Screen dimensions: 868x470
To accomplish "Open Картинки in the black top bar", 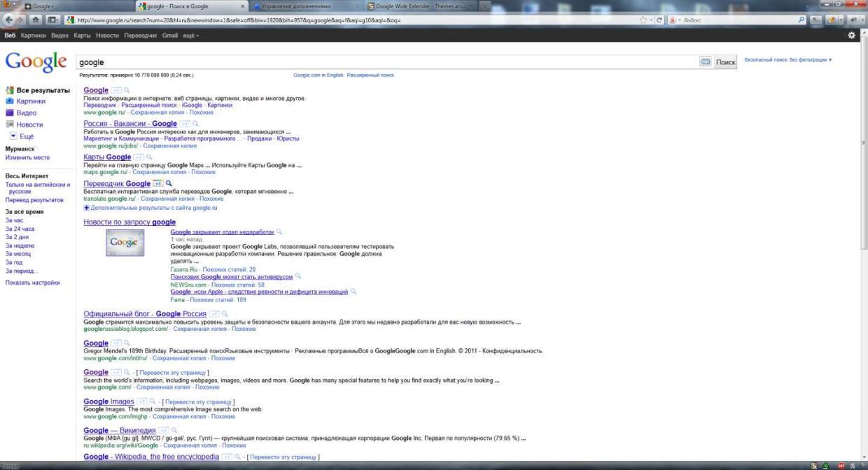I will coord(33,35).
